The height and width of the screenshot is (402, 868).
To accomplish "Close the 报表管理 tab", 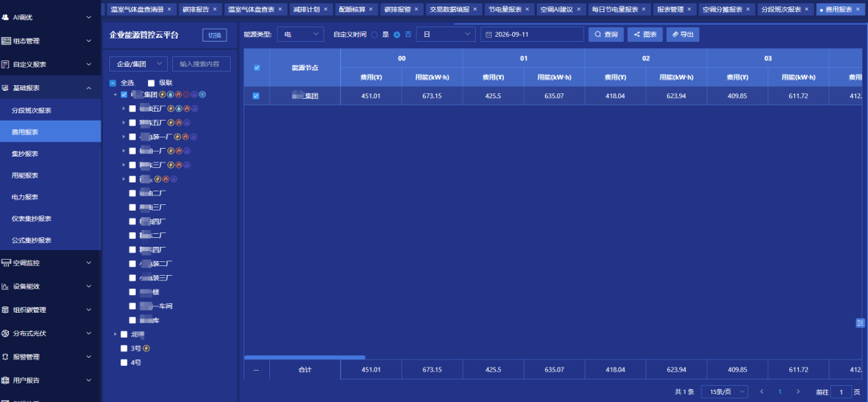I will (x=690, y=10).
